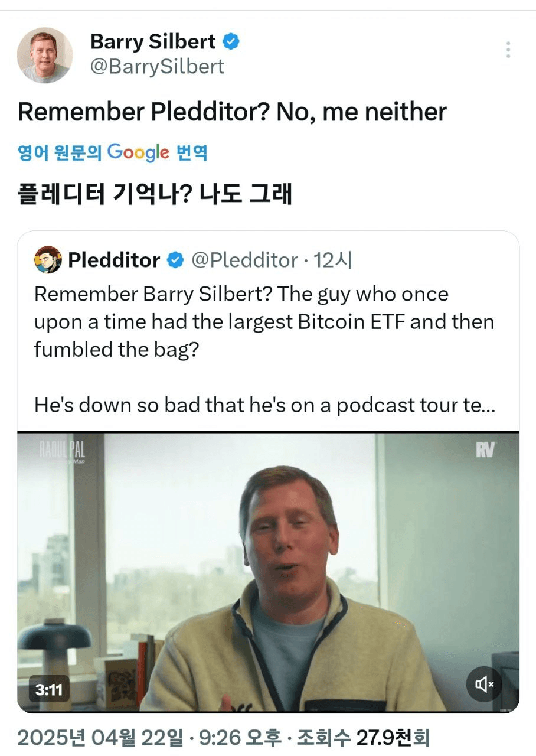Image resolution: width=536 pixels, height=756 pixels.
Task: Play the embedded video thumbnail
Action: coord(268,572)
